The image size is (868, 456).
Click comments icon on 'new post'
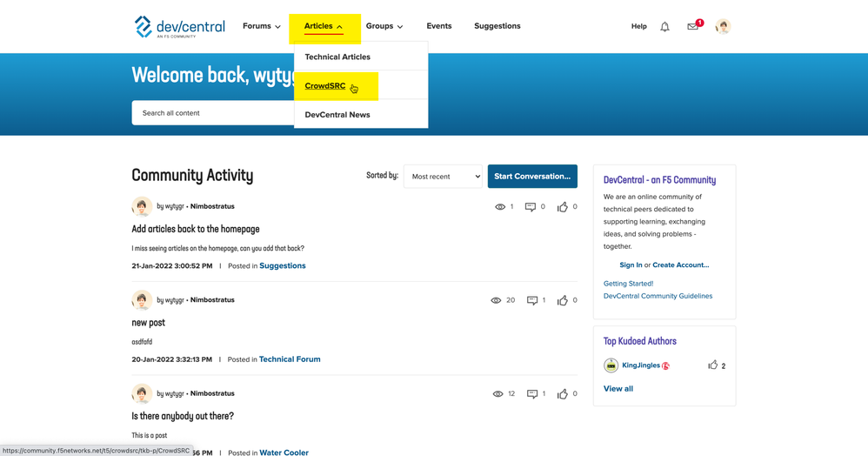click(532, 300)
